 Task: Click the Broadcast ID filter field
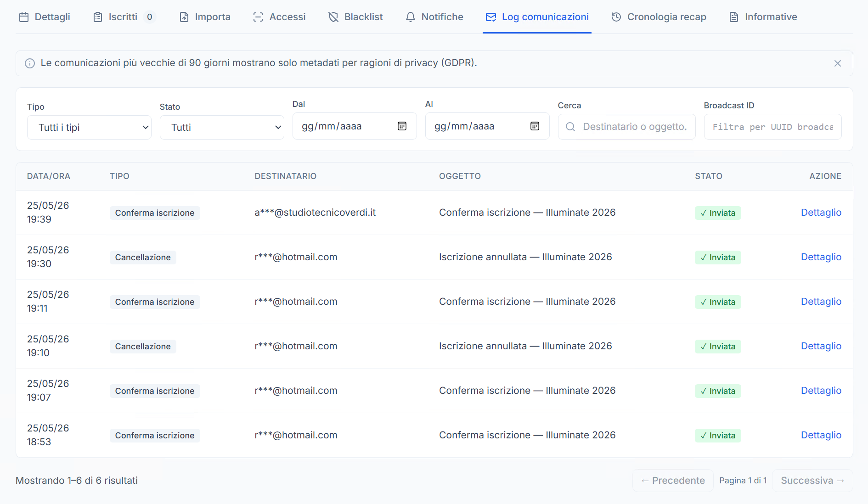(x=772, y=127)
